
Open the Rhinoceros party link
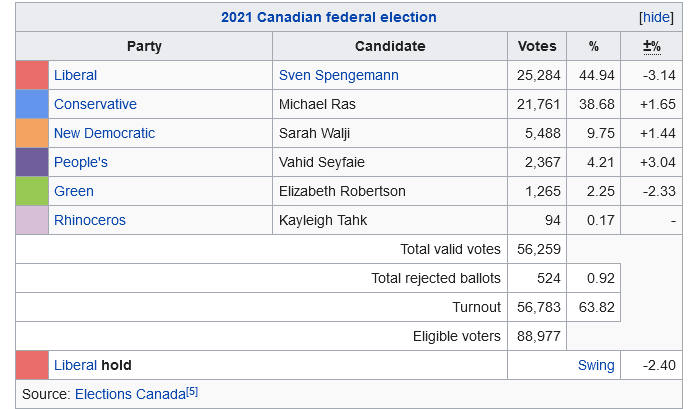pyautogui.click(x=89, y=220)
